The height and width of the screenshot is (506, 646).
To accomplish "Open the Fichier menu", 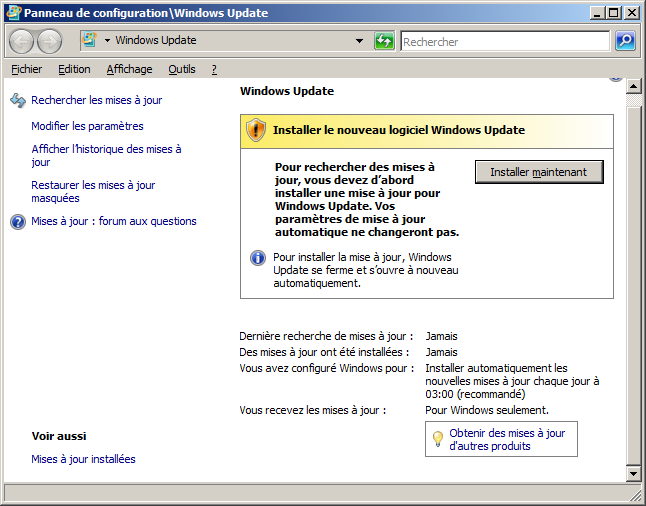I will click(27, 69).
